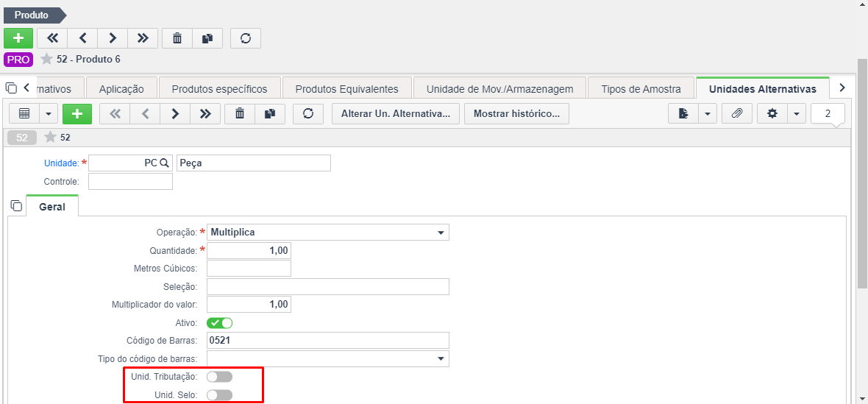This screenshot has width=868, height=404.
Task: Go to next product record
Action: point(113,38)
